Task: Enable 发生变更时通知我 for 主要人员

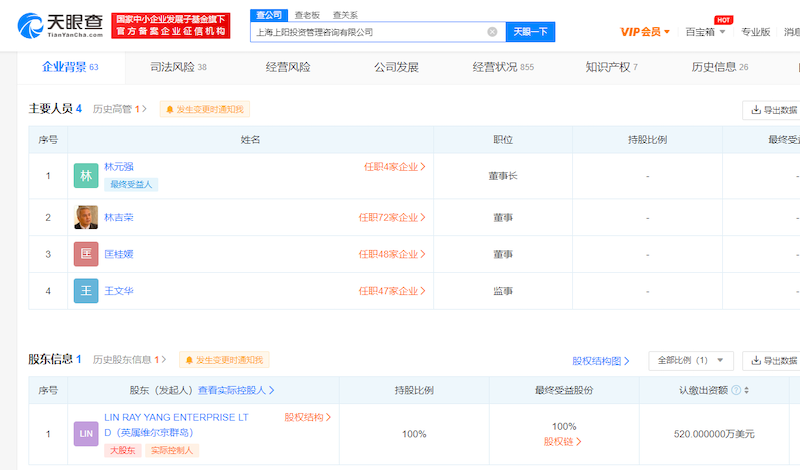Action: pyautogui.click(x=205, y=109)
